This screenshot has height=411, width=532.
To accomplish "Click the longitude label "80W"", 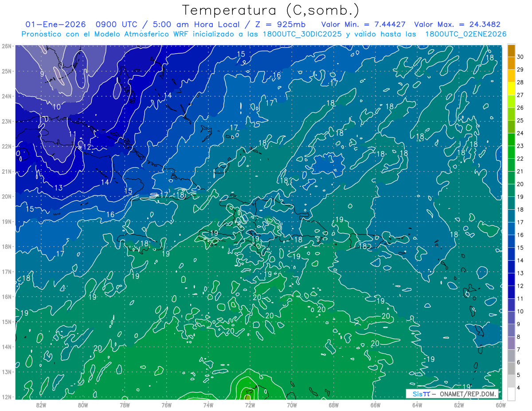I will click(83, 405).
